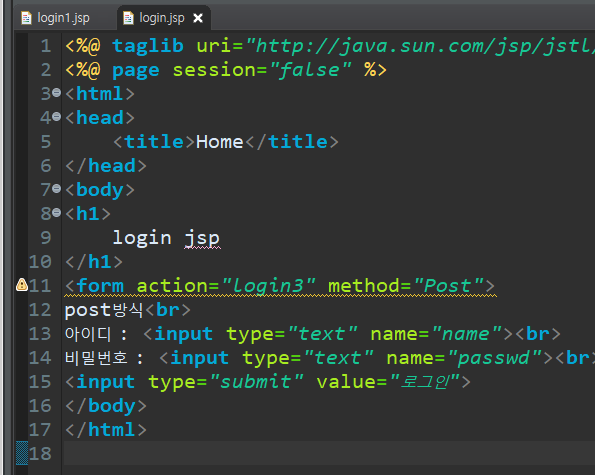Screen dimensions: 595x475
Task: Collapse the html tag fold on line 3
Action: tap(57, 92)
